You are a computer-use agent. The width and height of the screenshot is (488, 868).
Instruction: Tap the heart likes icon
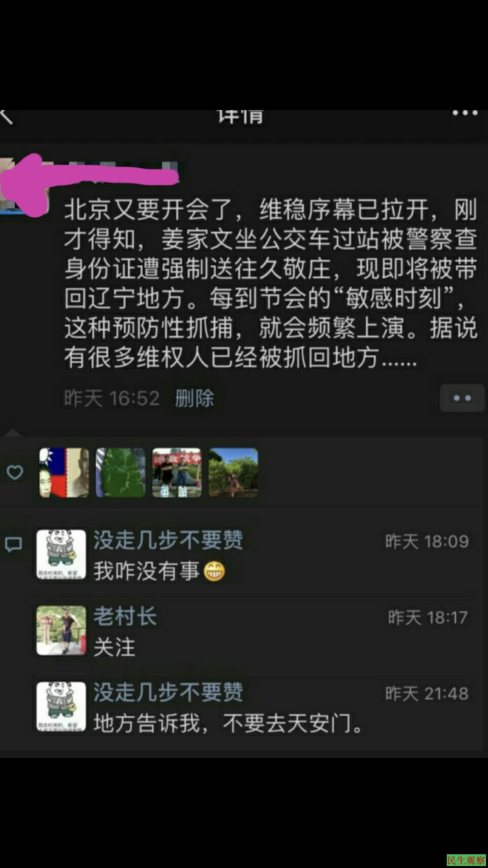tap(15, 472)
